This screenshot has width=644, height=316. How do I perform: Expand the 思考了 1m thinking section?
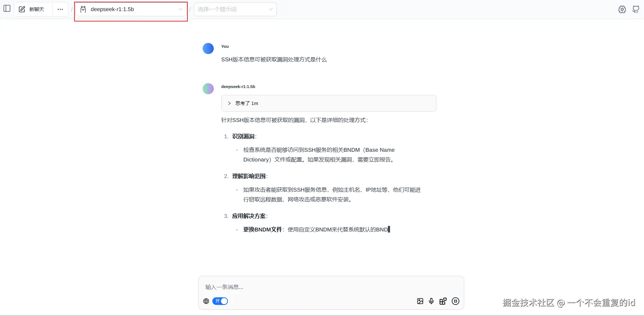coord(329,103)
